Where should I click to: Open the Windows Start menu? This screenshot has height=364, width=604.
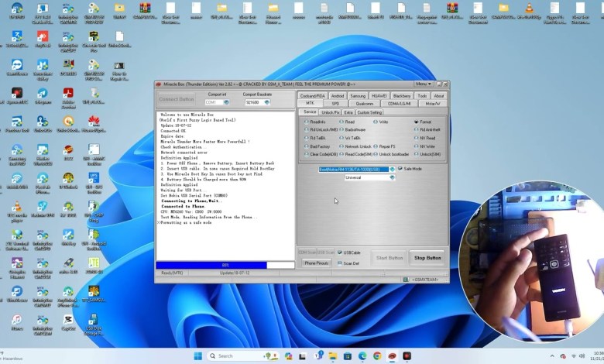[198, 356]
